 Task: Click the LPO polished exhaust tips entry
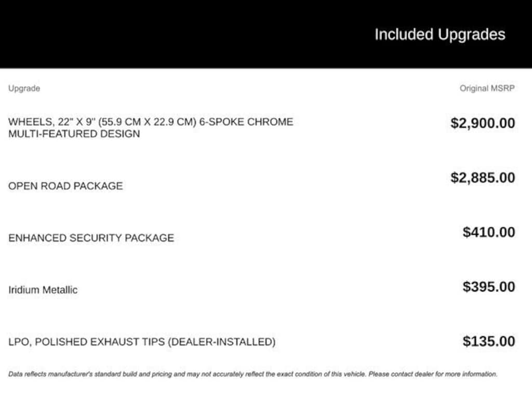[142, 342]
